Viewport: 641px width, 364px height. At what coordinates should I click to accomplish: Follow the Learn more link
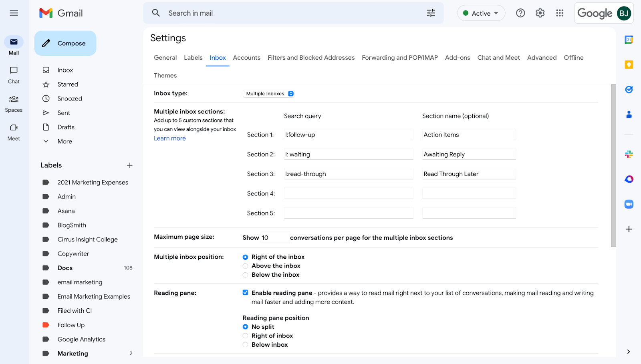[x=170, y=138]
